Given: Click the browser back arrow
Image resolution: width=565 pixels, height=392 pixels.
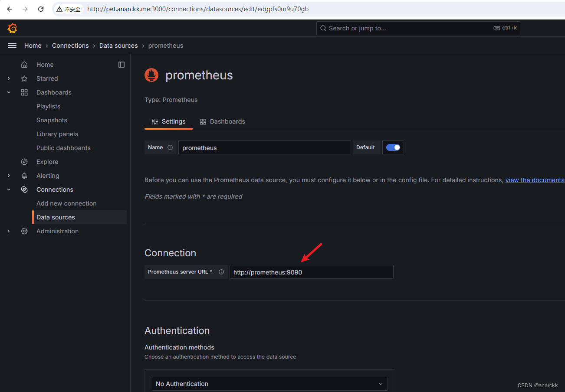Looking at the screenshot, I should coord(10,9).
